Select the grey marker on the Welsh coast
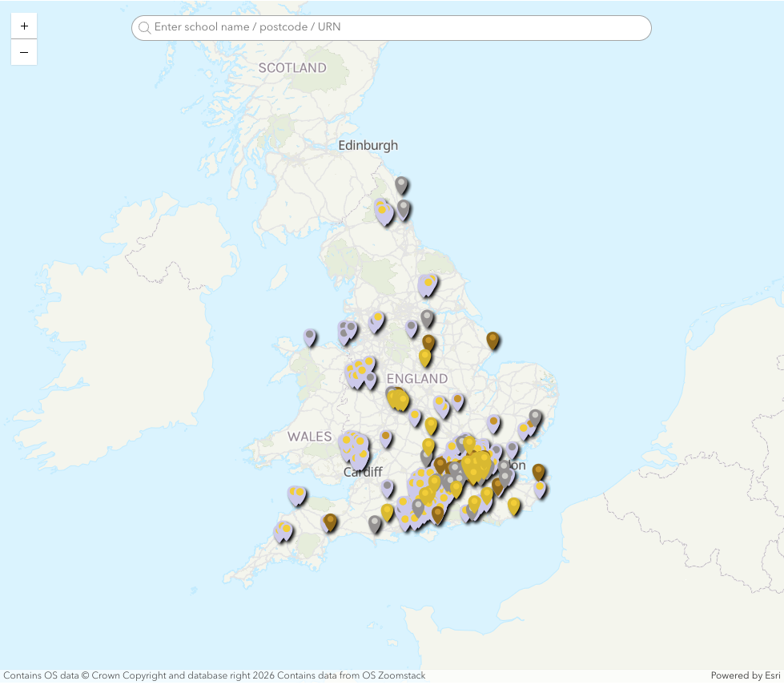 [308, 334]
